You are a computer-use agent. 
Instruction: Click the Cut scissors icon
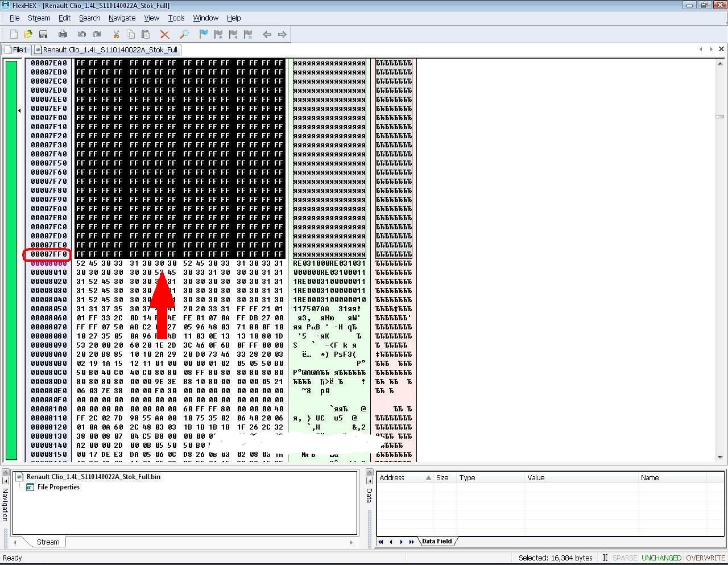pos(116,34)
